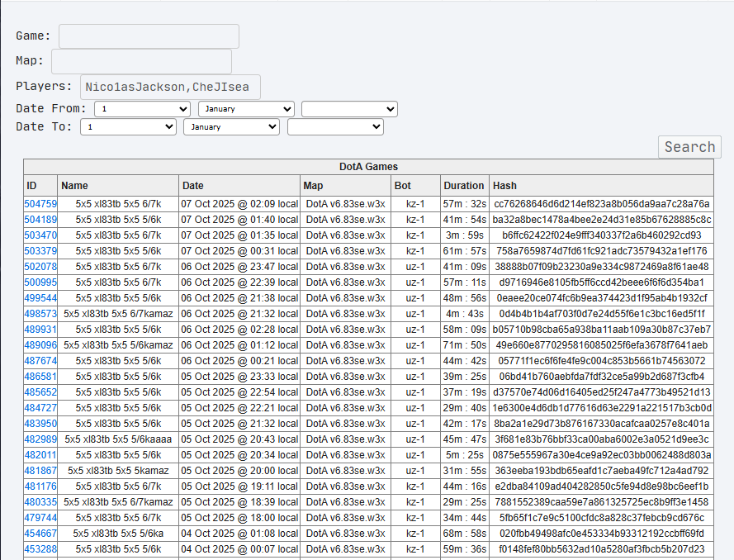Click the Hash column header
The image size is (734, 560).
pos(602,186)
